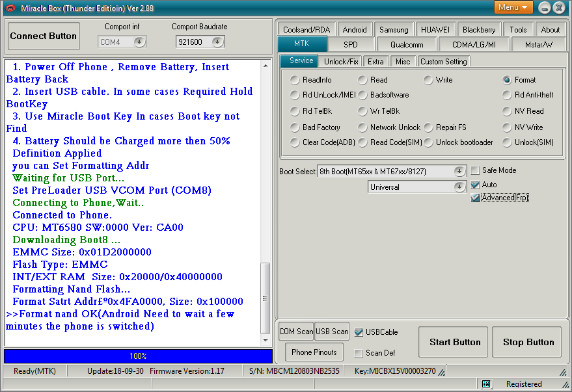The height and width of the screenshot is (392, 572).
Task: Expand the Comport inf COM4 dropdown
Action: coord(139,42)
